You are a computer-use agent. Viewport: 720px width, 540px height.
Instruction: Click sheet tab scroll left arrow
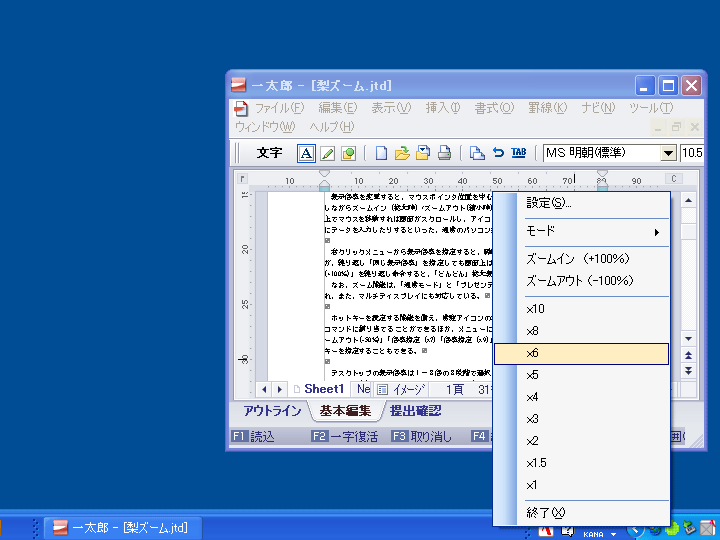(x=264, y=390)
